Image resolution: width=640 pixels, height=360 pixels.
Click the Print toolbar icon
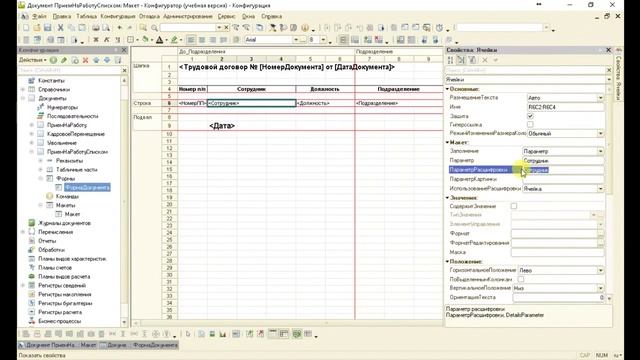tap(95, 28)
